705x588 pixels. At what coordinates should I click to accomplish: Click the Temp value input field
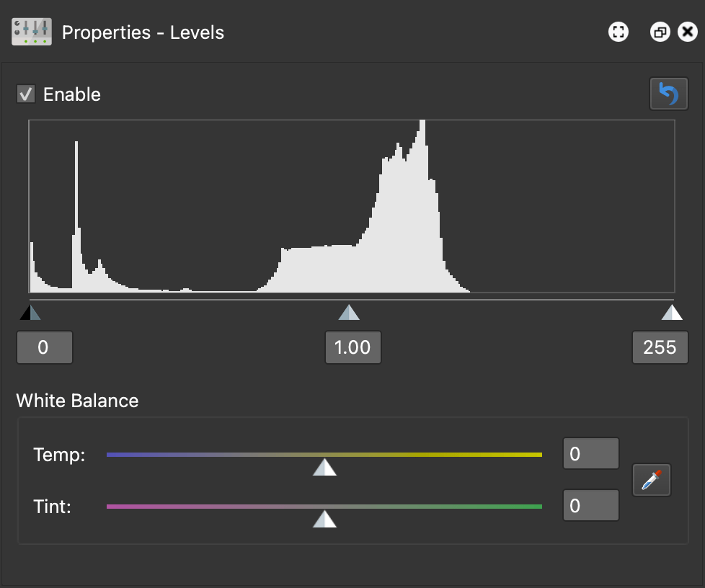click(591, 453)
